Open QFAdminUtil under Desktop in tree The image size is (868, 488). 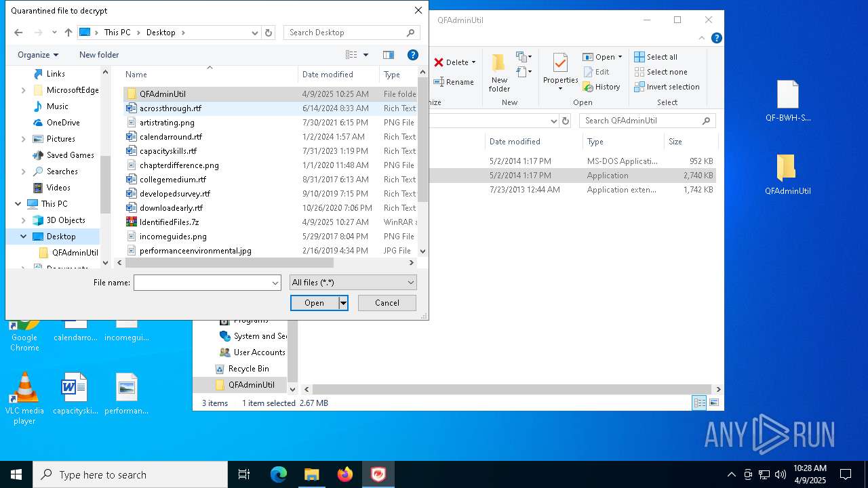(x=75, y=253)
